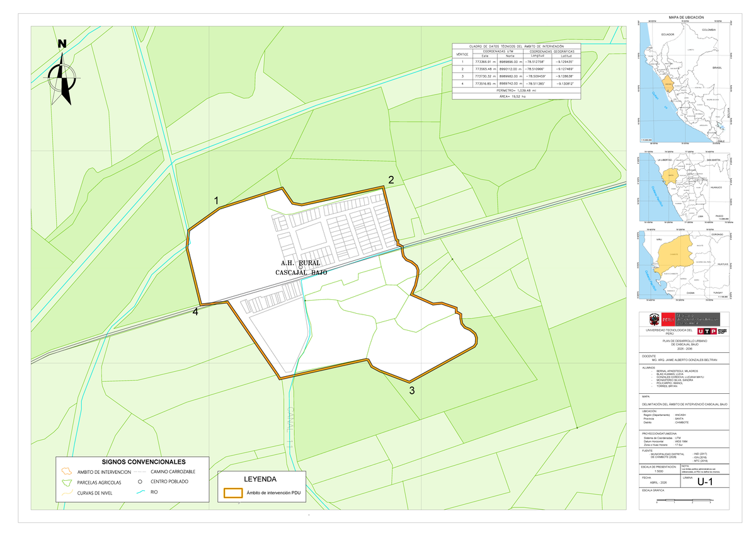Click the U-1 sheet number
This screenshot has width=756, height=535.
705,482
